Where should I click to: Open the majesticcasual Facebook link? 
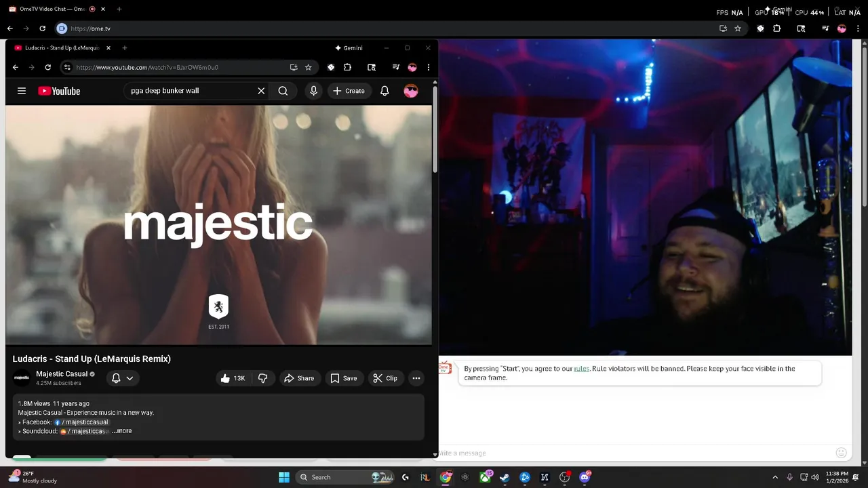81,422
